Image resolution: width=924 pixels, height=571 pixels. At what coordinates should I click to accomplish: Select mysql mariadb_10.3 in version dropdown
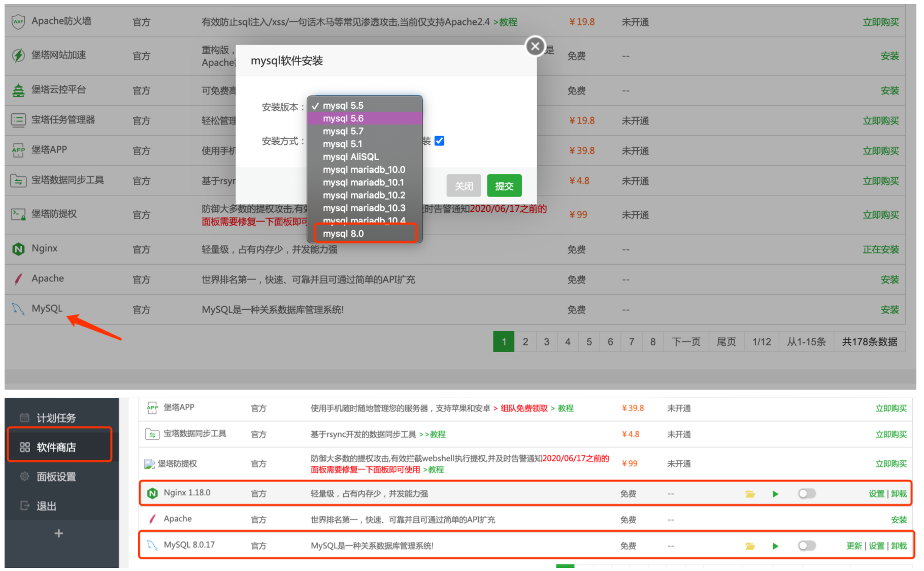[x=365, y=208]
